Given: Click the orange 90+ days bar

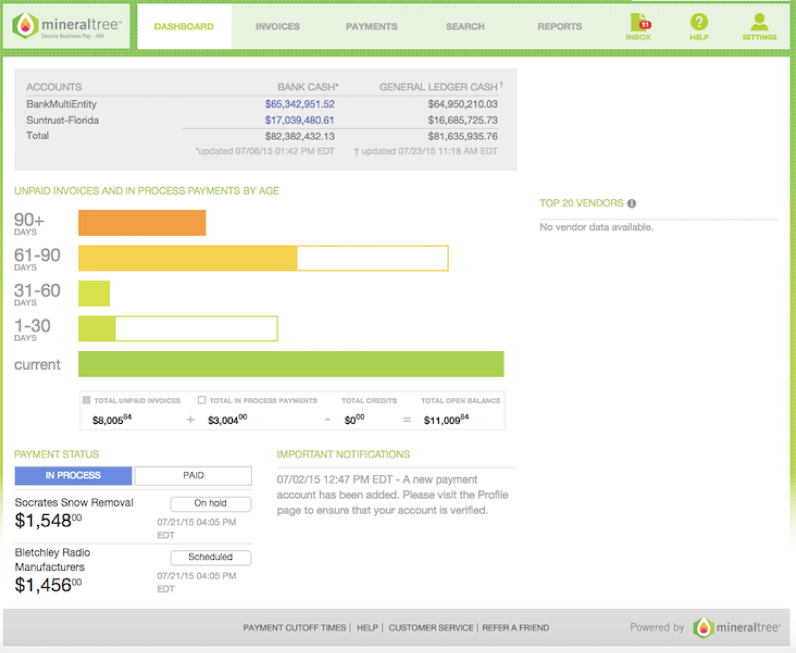Looking at the screenshot, I should tap(142, 223).
